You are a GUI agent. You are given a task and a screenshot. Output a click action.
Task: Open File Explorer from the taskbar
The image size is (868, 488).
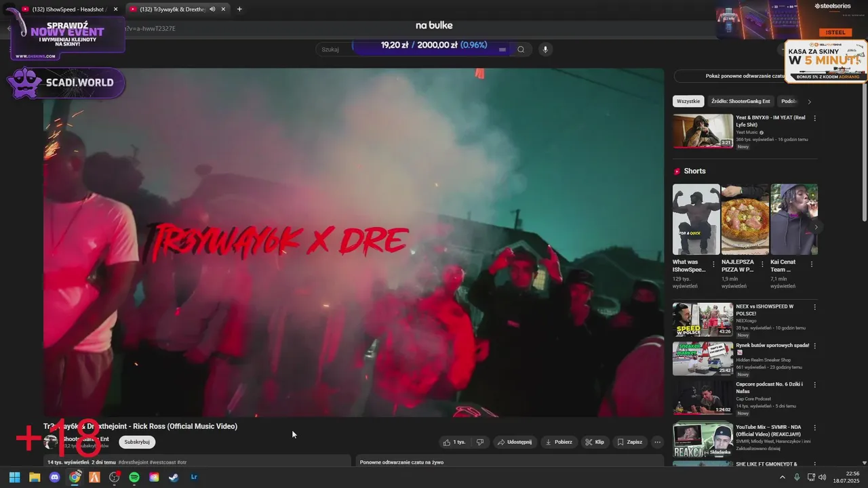[35, 477]
